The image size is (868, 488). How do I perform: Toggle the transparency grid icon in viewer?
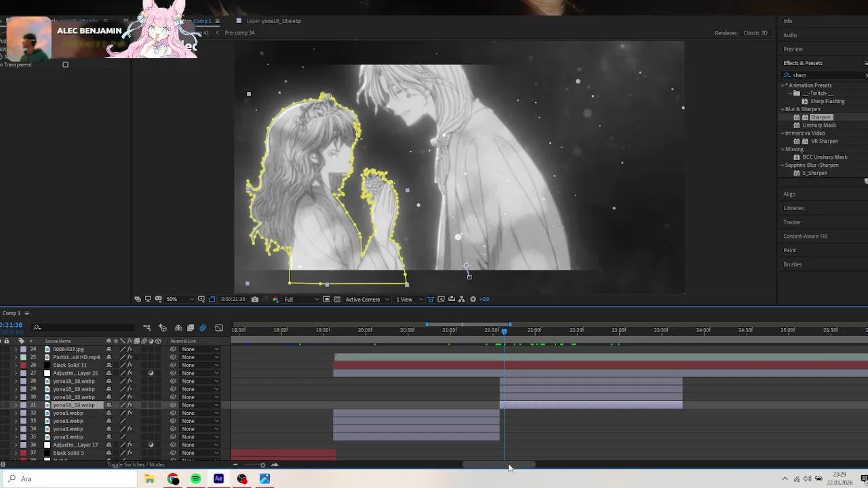tap(337, 299)
